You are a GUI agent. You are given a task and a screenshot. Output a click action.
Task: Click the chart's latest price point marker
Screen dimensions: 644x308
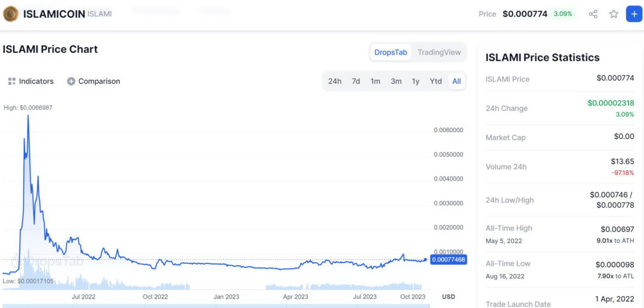pos(425,260)
